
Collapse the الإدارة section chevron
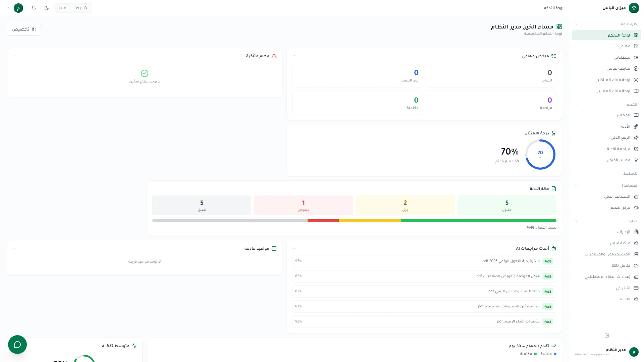pos(576,221)
